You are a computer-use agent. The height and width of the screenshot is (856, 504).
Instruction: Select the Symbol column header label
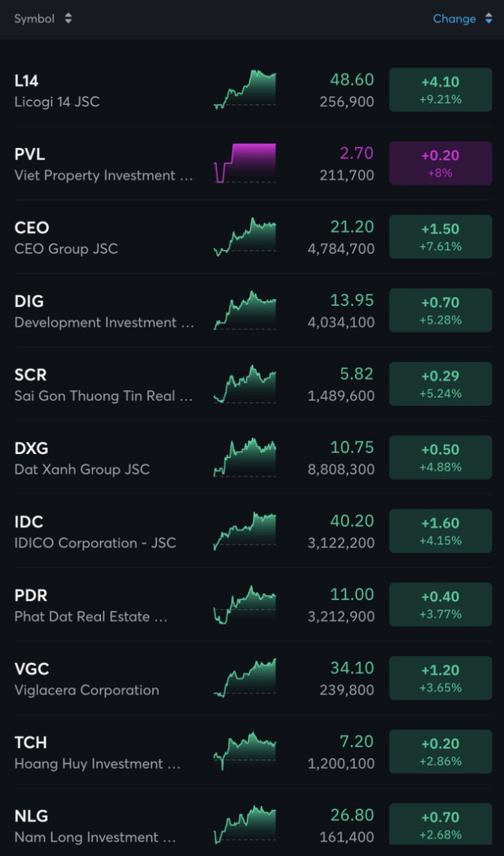34,18
